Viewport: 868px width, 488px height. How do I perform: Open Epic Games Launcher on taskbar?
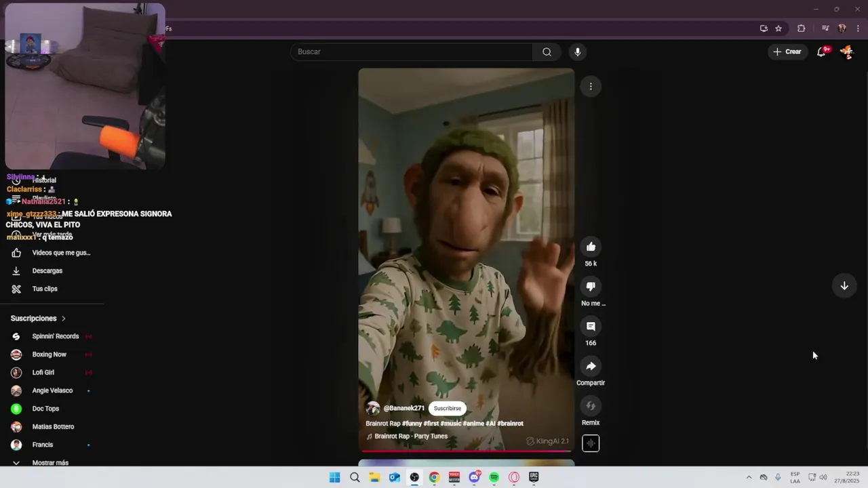(x=534, y=477)
